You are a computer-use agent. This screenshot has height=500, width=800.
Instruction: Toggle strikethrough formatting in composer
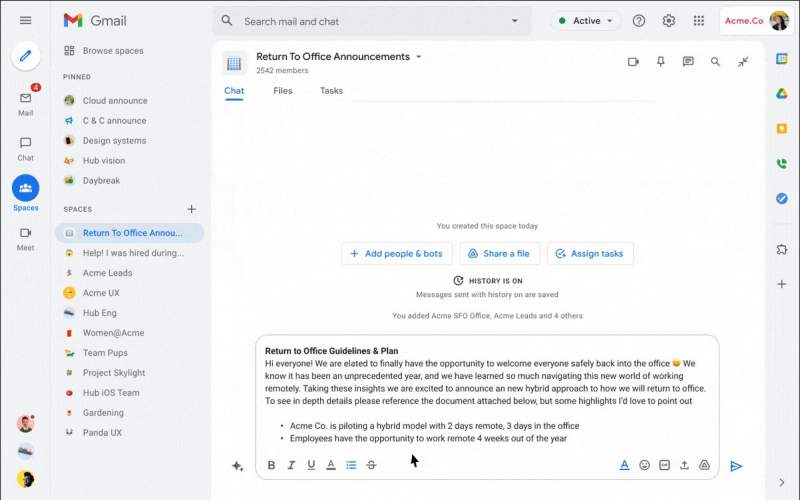(371, 465)
